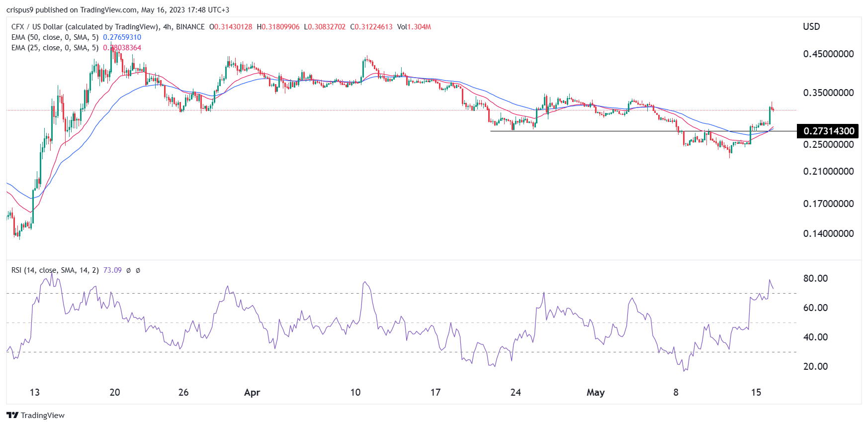Viewport: 868px width, 426px height.
Task: Click the high price H0.31809906
Action: (278, 27)
